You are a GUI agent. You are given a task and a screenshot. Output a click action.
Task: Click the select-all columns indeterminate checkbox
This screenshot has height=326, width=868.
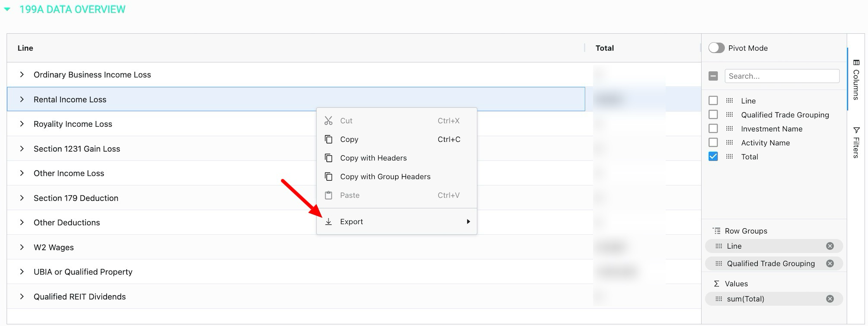pos(713,76)
